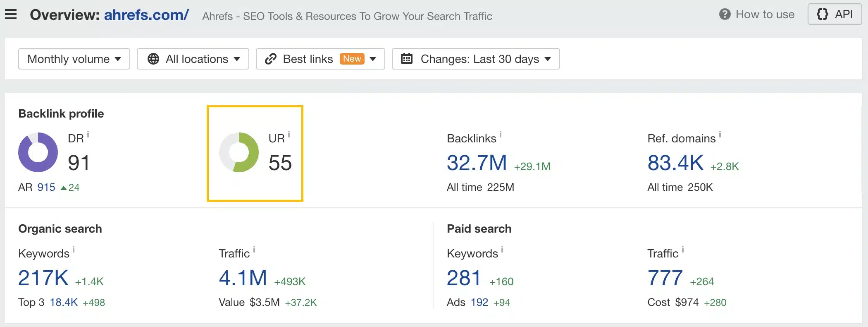
Task: Click info icon next to Organic Traffic
Action: coord(254,250)
